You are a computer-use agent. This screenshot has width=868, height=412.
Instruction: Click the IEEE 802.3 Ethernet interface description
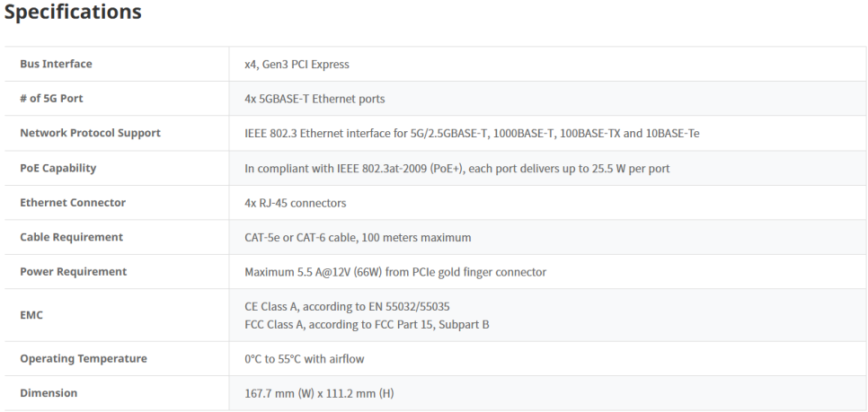[x=472, y=133]
